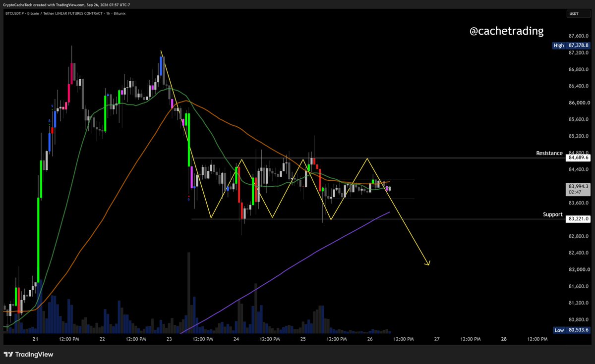Click the 86,400.0 price axis value
Viewport: 595px width, 364px height.
579,86
